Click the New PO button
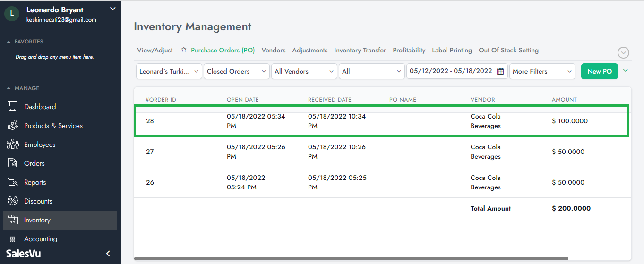The image size is (644, 264). pyautogui.click(x=599, y=71)
